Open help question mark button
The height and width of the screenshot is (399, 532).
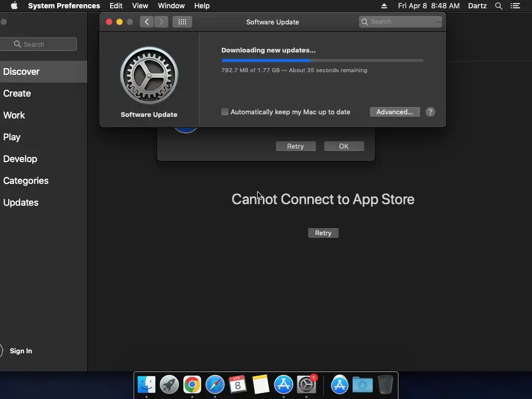pos(430,112)
